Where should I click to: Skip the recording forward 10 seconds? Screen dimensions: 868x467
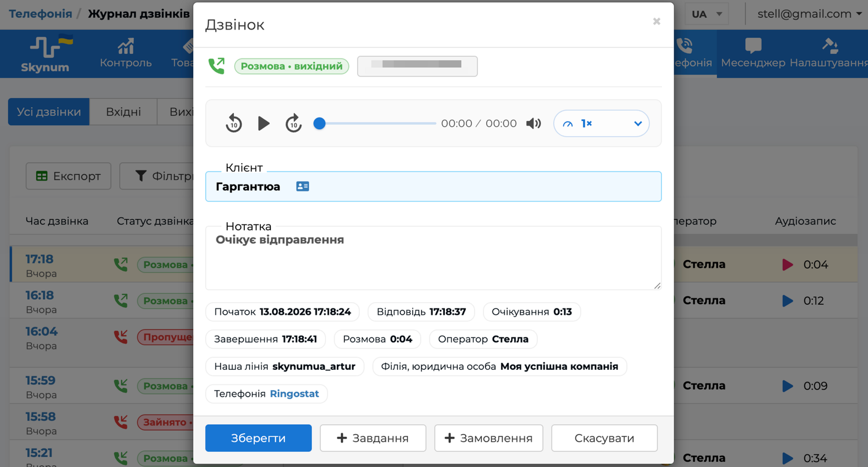(294, 123)
